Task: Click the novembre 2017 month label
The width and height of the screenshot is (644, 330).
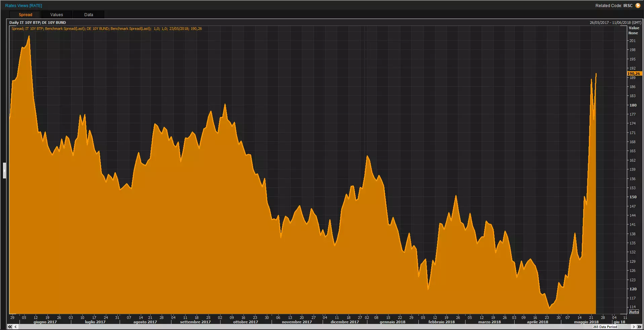Action: pos(297,322)
